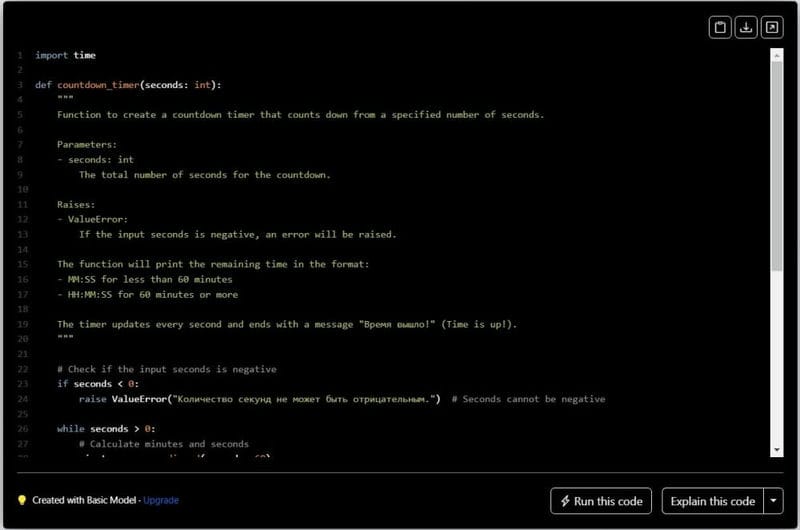Click the 'import time' line
This screenshot has height=530, width=800.
pyautogui.click(x=65, y=55)
